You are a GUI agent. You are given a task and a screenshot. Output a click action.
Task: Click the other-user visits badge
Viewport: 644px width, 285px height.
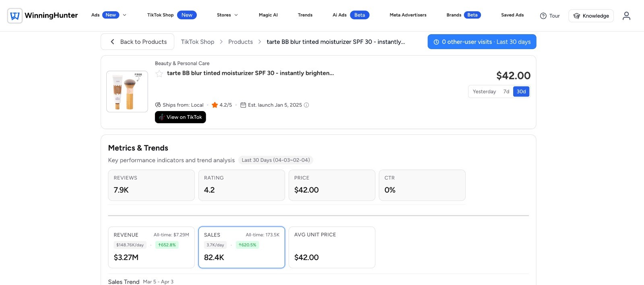point(482,42)
